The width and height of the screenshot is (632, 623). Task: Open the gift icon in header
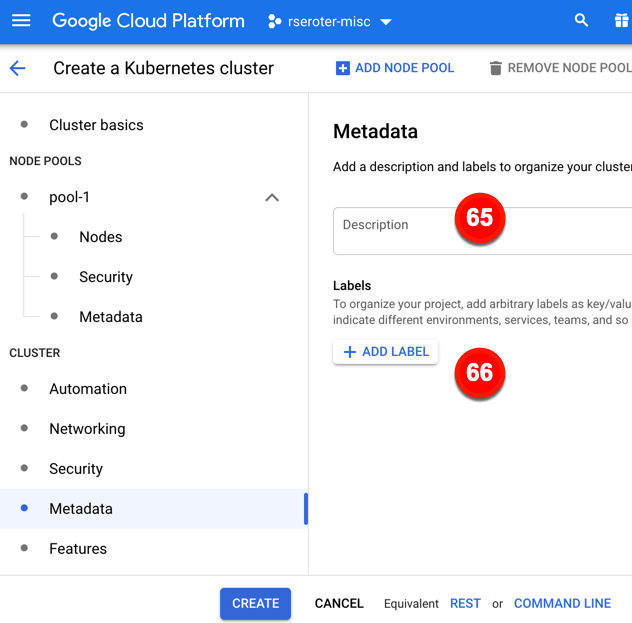[x=621, y=21]
